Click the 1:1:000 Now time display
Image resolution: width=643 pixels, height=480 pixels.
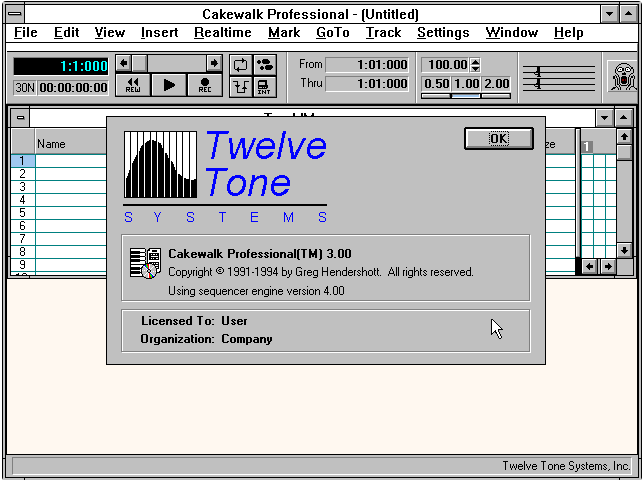61,66
